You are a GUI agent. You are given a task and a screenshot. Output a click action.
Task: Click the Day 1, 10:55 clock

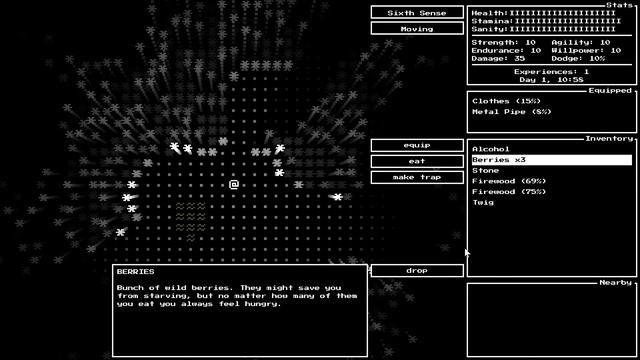point(551,80)
